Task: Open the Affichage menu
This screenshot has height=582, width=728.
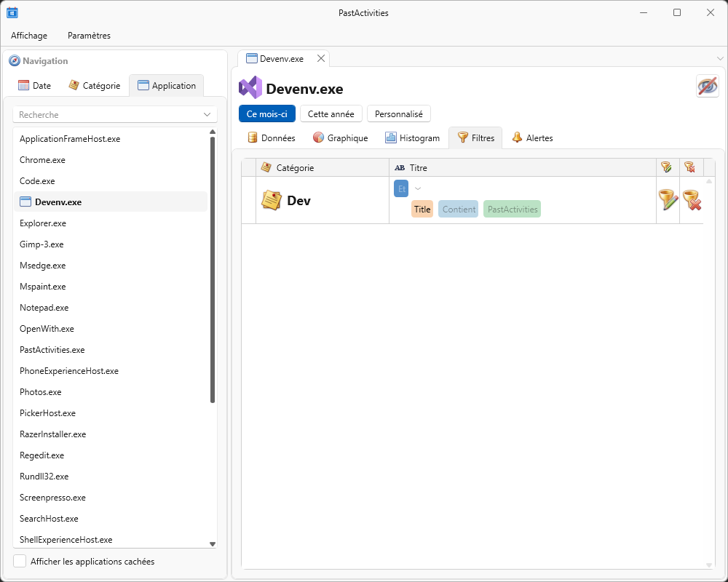Action: tap(29, 36)
